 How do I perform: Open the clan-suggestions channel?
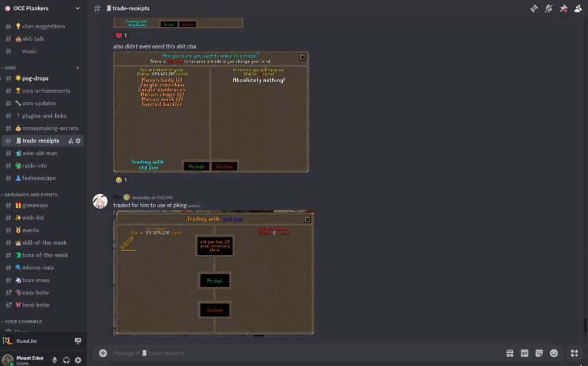tap(43, 26)
